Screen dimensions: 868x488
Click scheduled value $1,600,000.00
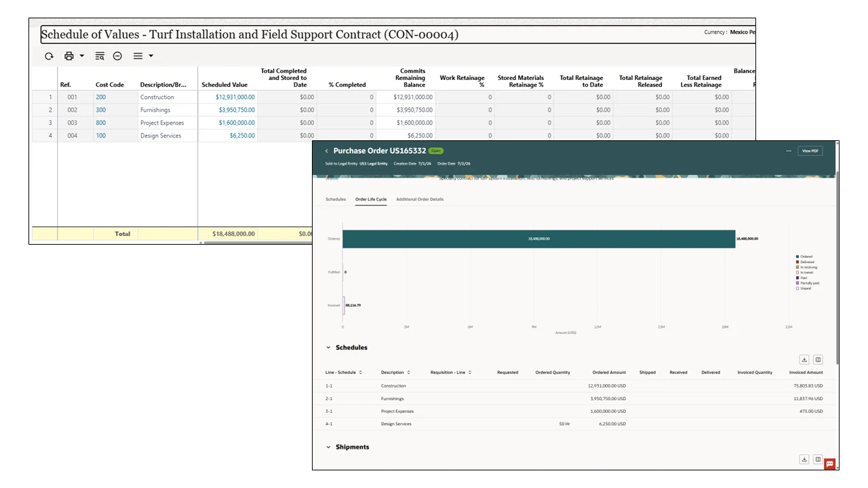pyautogui.click(x=237, y=123)
